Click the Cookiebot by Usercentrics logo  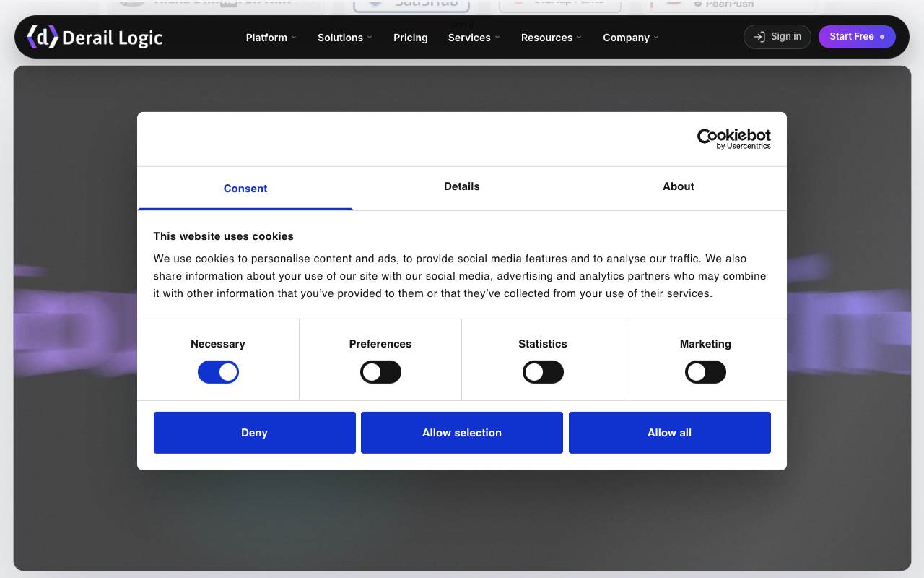pyautogui.click(x=733, y=139)
